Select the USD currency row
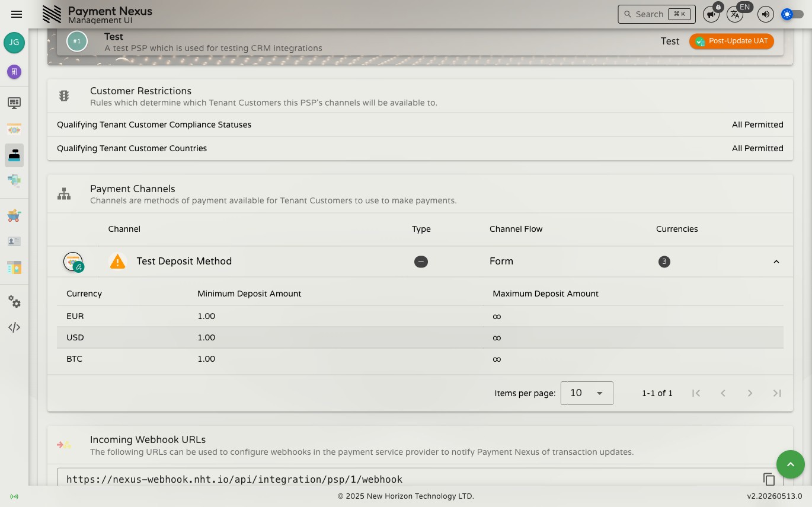Viewport: 812px width, 507px height. pyautogui.click(x=420, y=337)
